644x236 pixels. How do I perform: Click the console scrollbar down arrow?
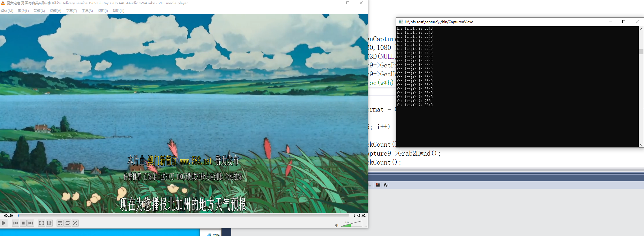pyautogui.click(x=641, y=145)
